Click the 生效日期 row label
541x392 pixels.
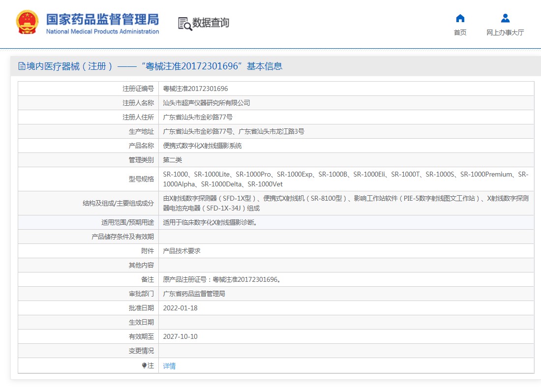point(141,322)
